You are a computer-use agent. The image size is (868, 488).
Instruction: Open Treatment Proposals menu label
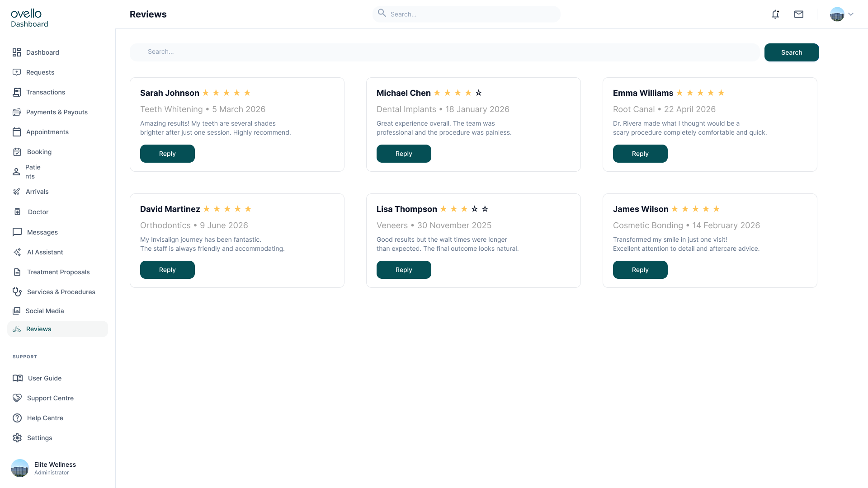pyautogui.click(x=58, y=272)
